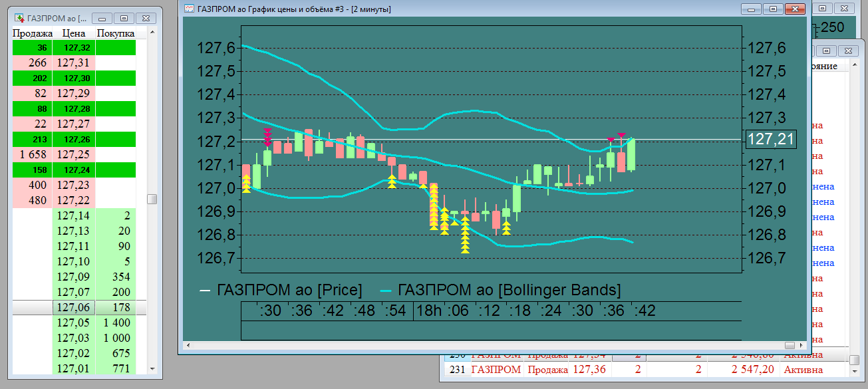868x389 pixels.
Task: Click the Продажа column header
Action: pos(33,33)
